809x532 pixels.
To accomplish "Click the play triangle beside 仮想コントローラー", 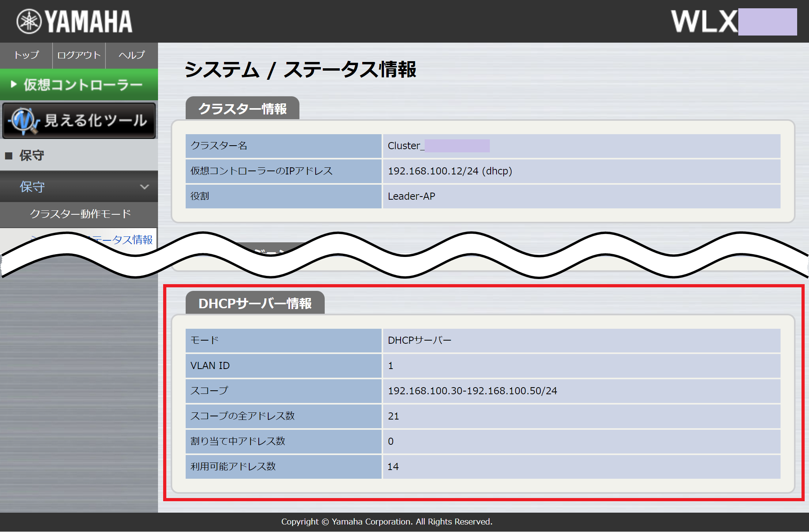I will (13, 84).
